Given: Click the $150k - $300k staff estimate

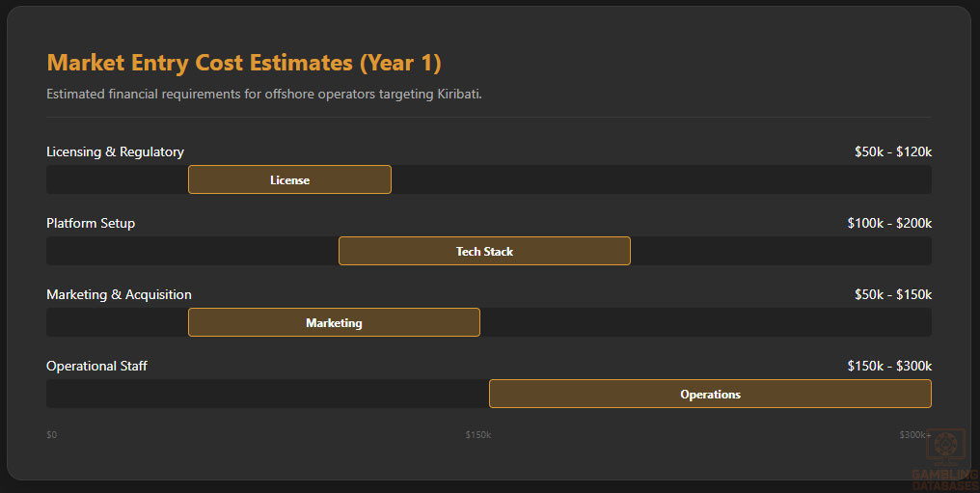Looking at the screenshot, I should click(889, 366).
